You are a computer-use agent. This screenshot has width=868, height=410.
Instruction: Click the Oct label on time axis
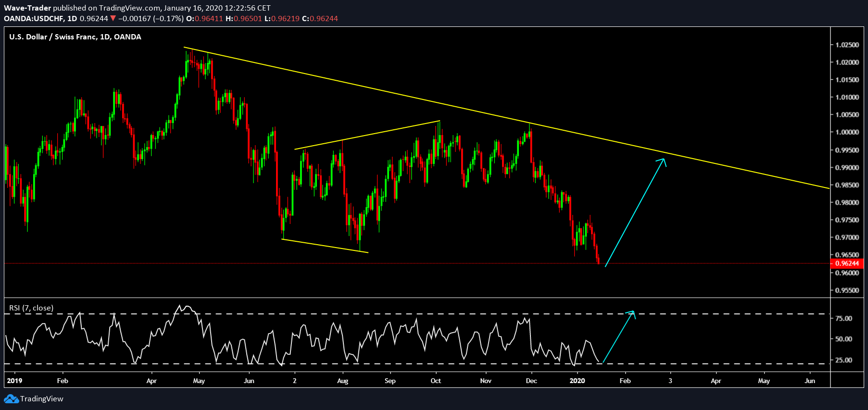[x=436, y=381]
